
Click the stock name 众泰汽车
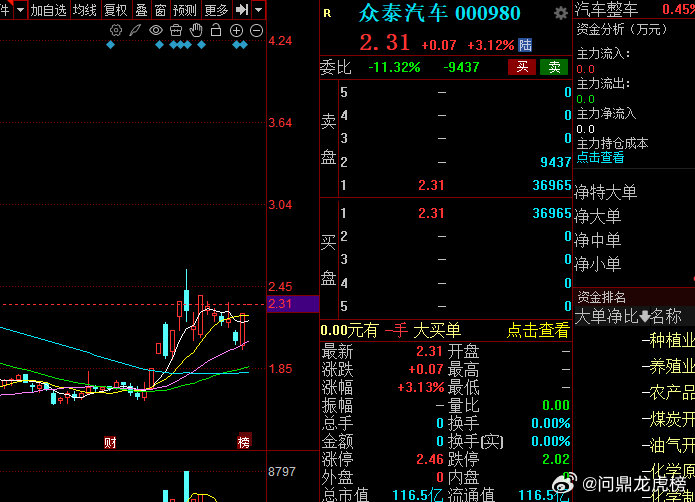402,13
